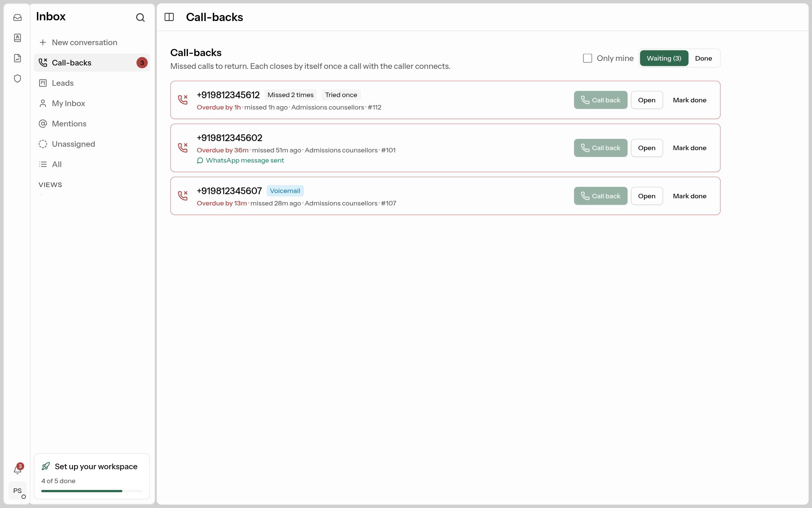Open the reports chart icon in left rail
812x508 pixels.
click(17, 58)
